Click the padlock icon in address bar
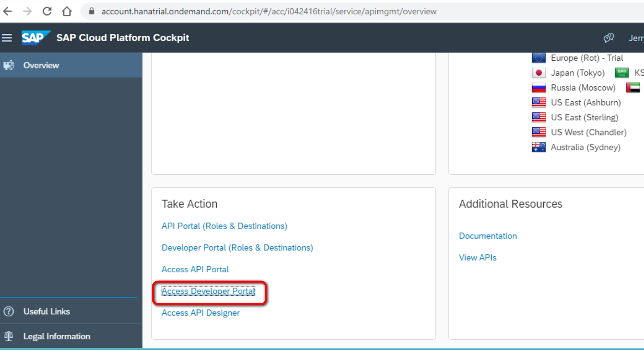Viewport: 644px width, 350px height. point(92,11)
